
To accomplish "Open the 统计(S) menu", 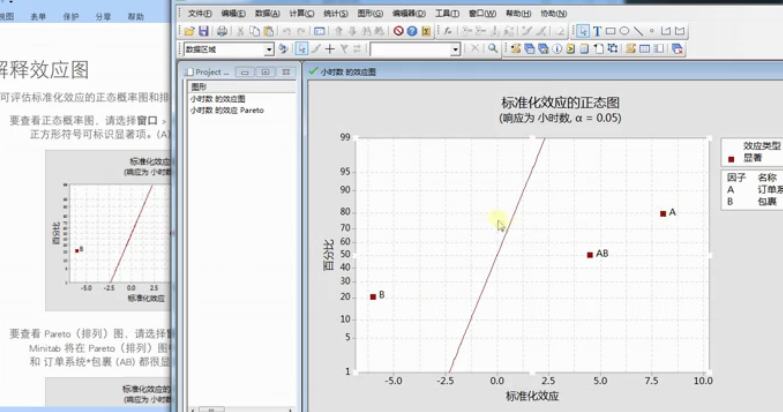I will (336, 13).
